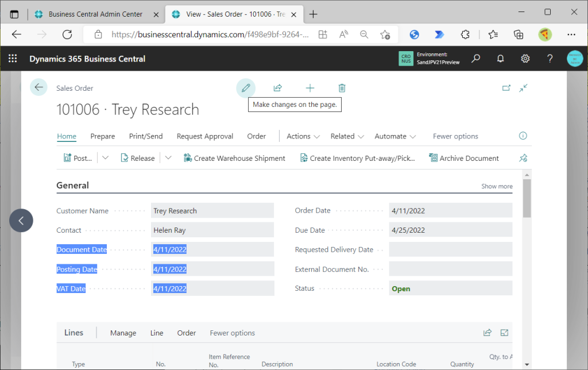The width and height of the screenshot is (588, 370).
Task: Click the scrollbar down arrow
Action: point(527,364)
